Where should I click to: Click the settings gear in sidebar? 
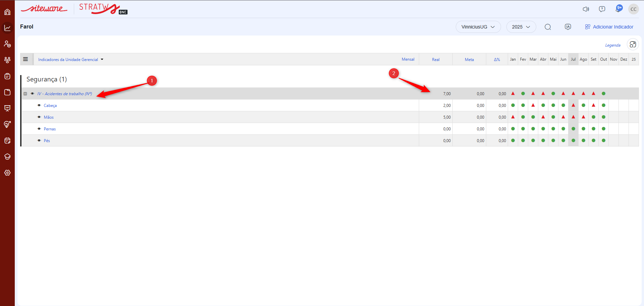(7, 173)
